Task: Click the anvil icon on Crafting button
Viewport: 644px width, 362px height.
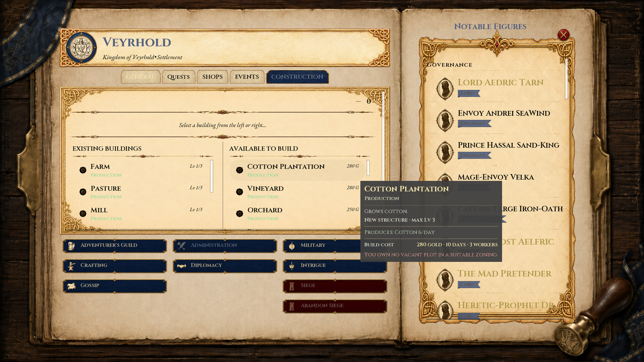Action: click(71, 266)
